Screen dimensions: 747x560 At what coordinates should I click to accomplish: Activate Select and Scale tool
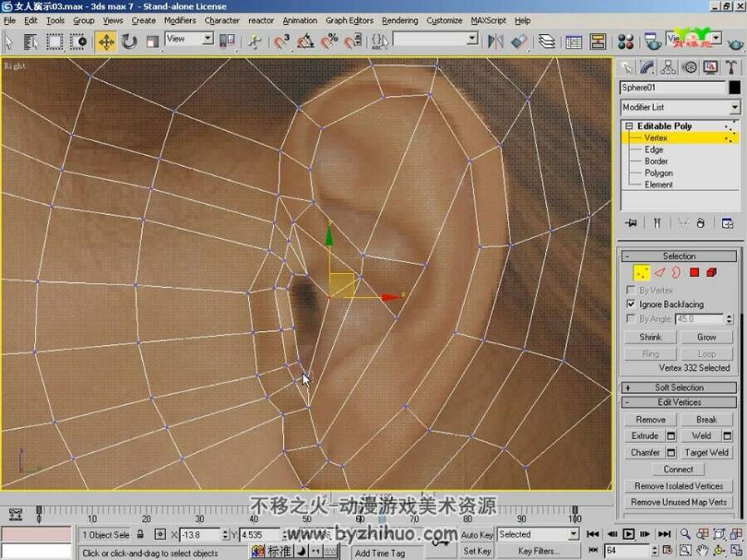pyautogui.click(x=152, y=42)
